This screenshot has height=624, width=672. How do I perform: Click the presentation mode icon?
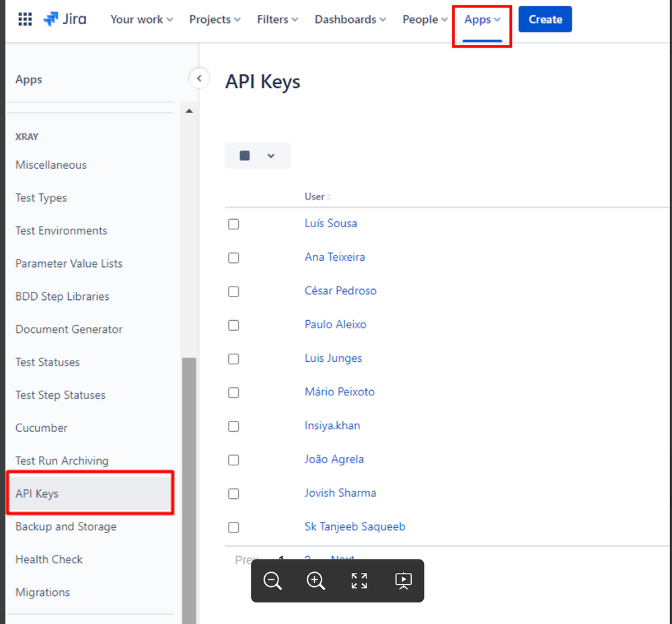point(404,581)
